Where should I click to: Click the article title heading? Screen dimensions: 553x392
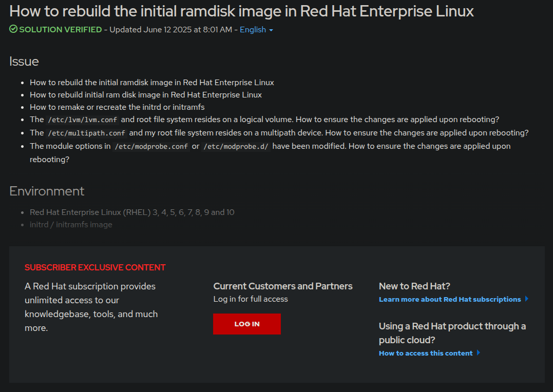[241, 11]
